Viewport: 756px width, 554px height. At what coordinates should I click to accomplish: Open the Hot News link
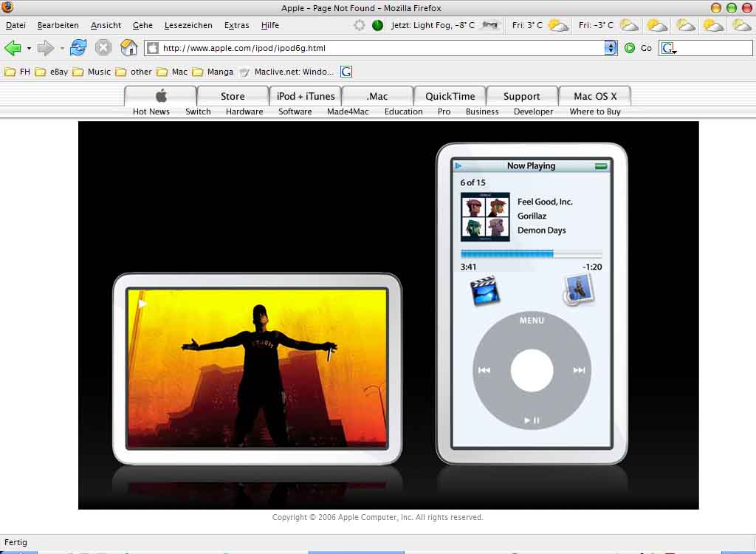[x=151, y=112]
